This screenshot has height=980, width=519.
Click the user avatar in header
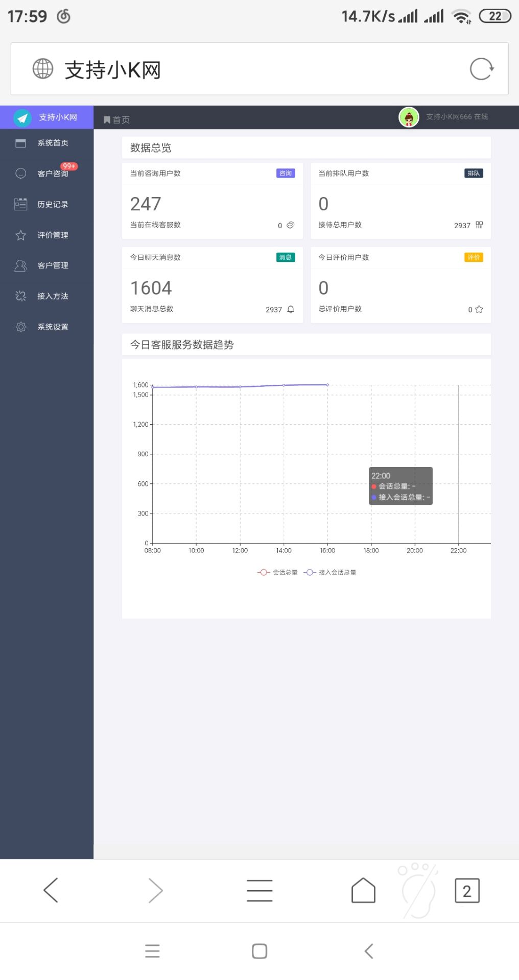coord(409,117)
